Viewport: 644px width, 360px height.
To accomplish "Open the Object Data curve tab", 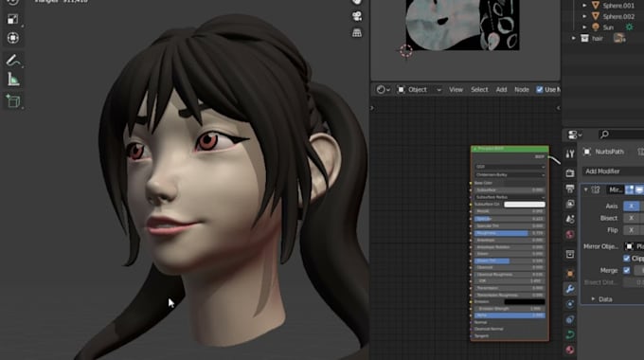I will [570, 334].
